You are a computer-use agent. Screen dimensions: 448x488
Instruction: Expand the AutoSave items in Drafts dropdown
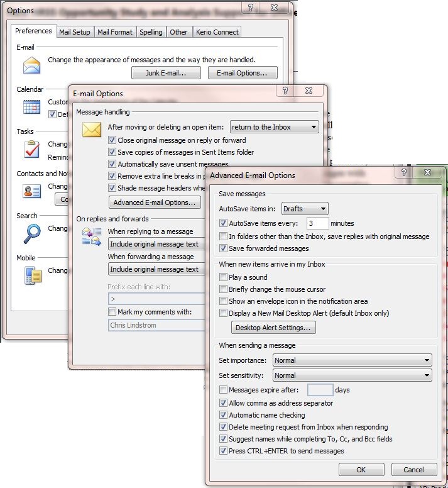[x=305, y=209]
